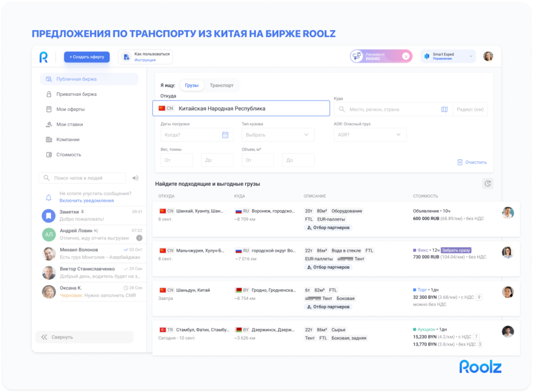Click the notification bell icon

(x=48, y=197)
